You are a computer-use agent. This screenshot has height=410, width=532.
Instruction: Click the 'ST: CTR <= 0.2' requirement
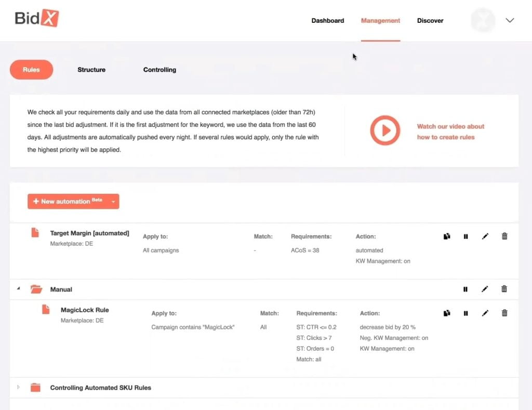pyautogui.click(x=316, y=327)
